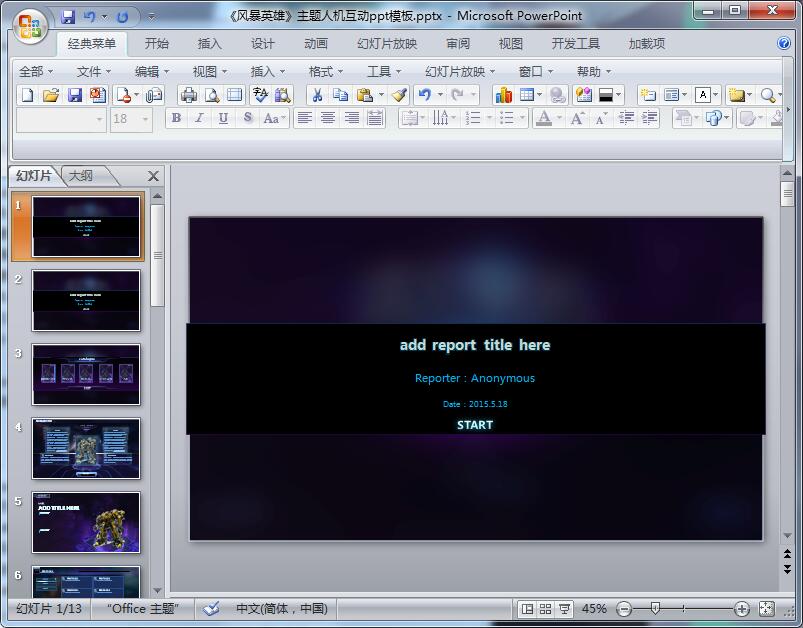803x628 pixels.
Task: Expand change case Aa dropdown
Action: 284,118
